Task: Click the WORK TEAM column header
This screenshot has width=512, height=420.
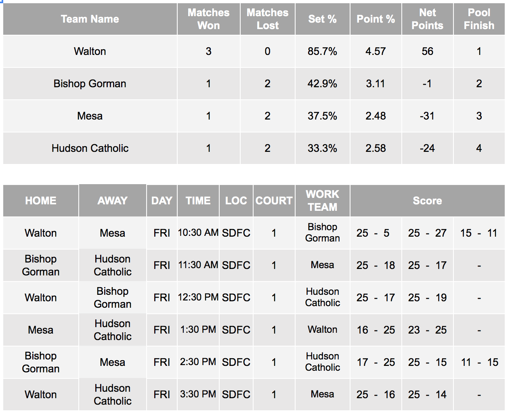Action: [x=322, y=201]
